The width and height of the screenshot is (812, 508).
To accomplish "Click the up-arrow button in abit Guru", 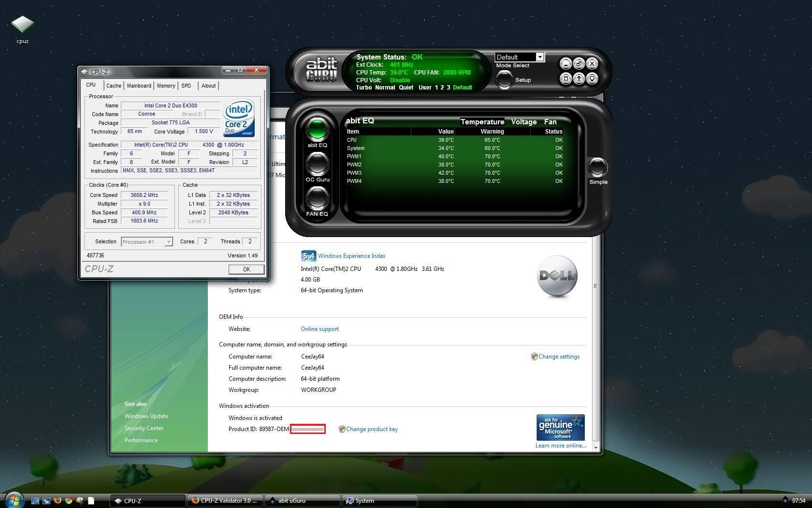I will [x=579, y=78].
